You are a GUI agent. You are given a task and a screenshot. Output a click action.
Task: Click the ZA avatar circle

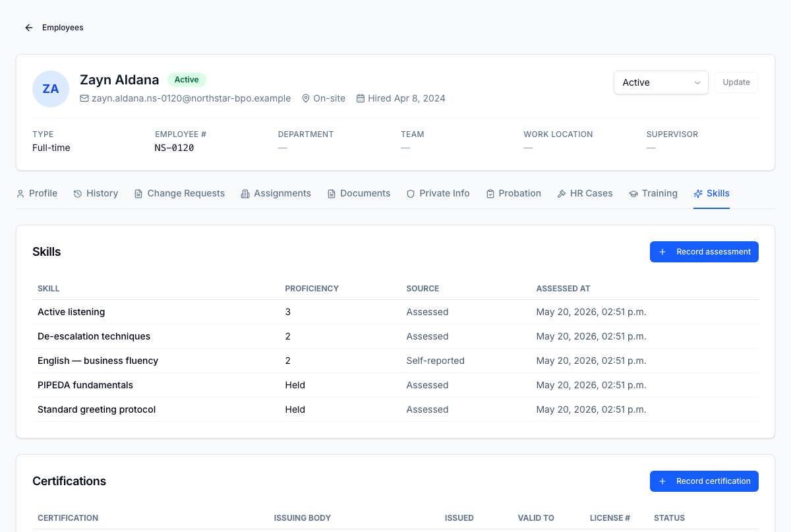[51, 89]
